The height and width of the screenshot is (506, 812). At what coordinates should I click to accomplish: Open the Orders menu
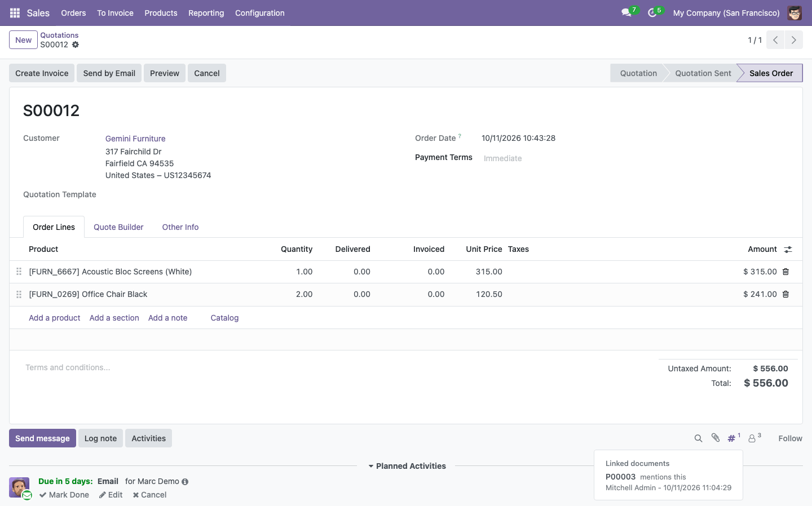point(73,13)
